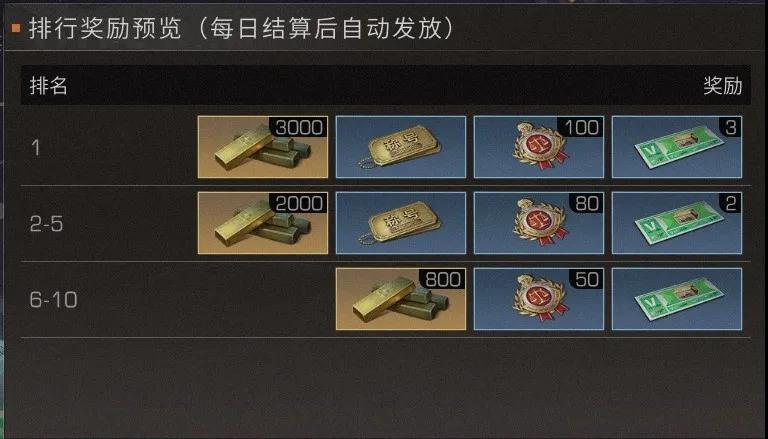This screenshot has width=768, height=439.
Task: Select the 2000 gold bars reward for rank 2-5
Action: [263, 223]
